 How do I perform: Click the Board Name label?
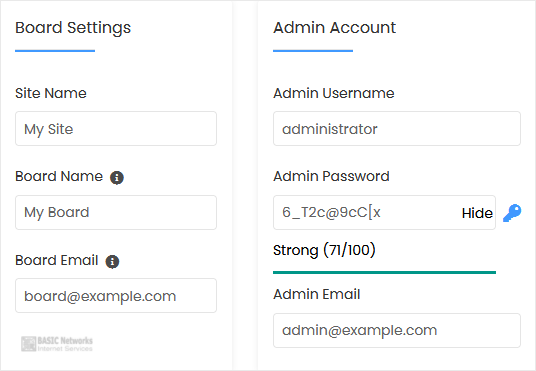click(59, 176)
